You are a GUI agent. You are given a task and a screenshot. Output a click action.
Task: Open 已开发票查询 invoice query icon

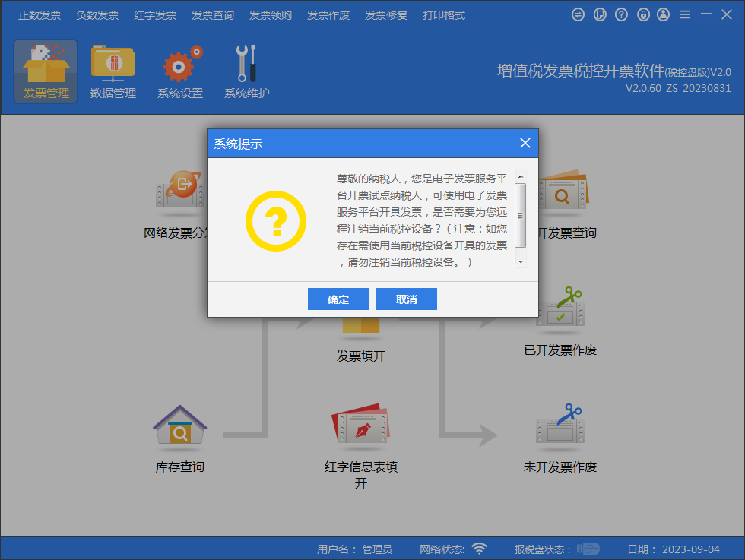tap(563, 194)
